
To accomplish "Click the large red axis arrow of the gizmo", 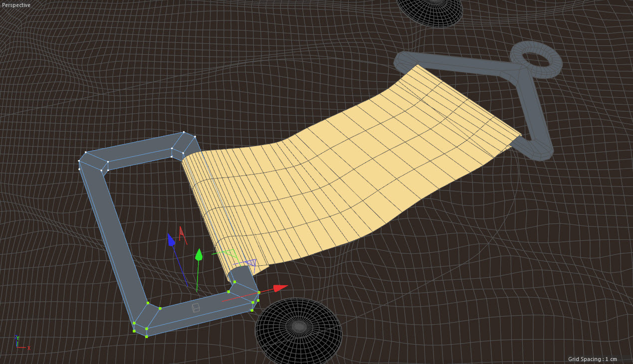I will pos(280,288).
